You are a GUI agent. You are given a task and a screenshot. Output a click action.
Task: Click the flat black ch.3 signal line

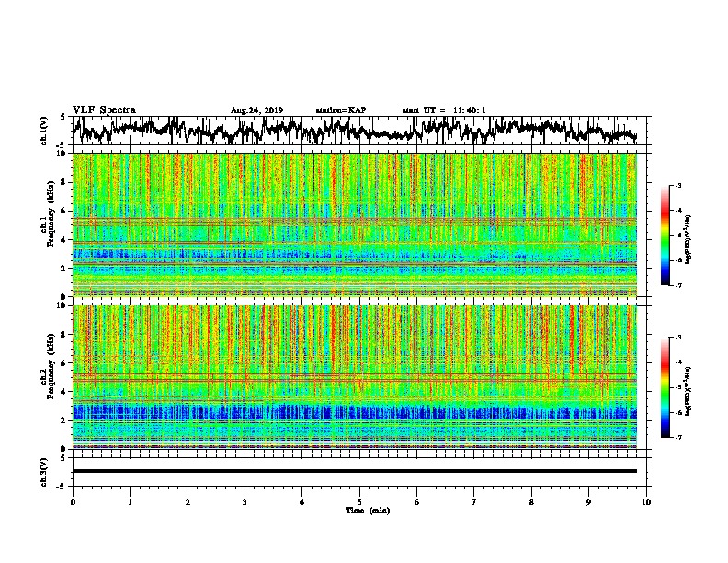tap(354, 471)
